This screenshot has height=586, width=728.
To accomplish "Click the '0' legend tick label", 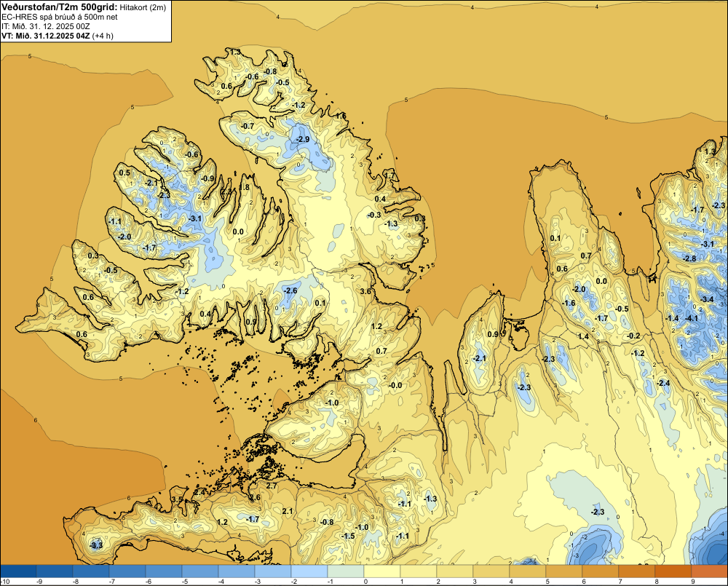I will tap(366, 582).
